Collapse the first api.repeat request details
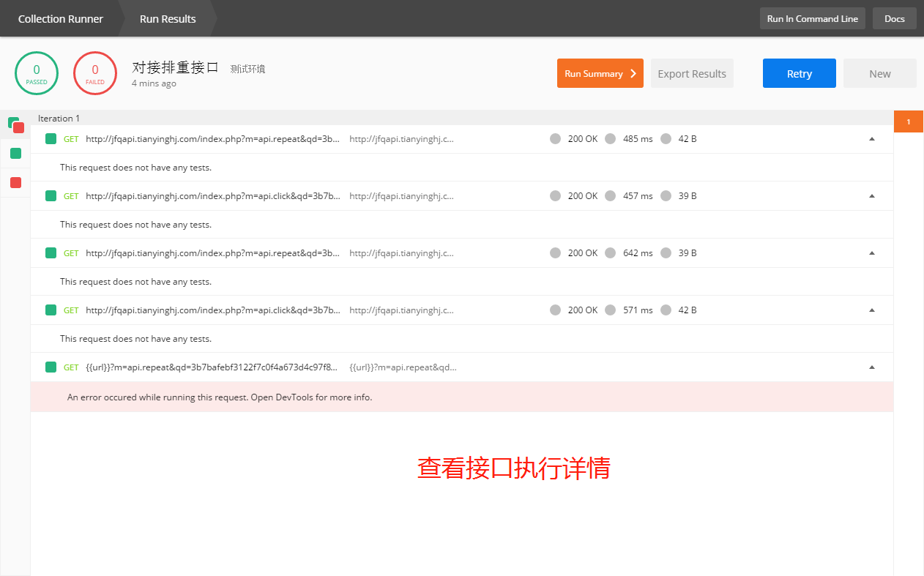The width and height of the screenshot is (924, 576). 871,137
